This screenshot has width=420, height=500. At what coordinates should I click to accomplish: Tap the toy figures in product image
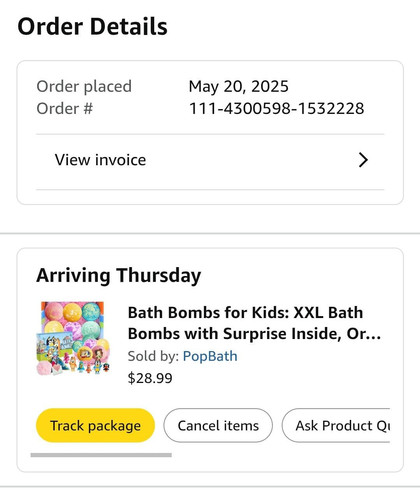pyautogui.click(x=85, y=365)
